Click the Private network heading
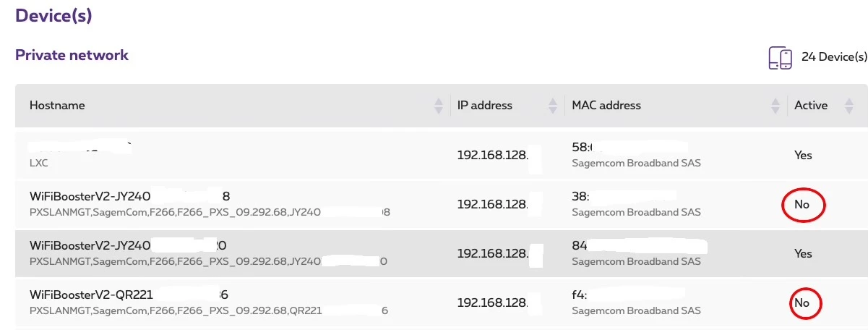Viewport: 868px width, 330px height. pyautogui.click(x=72, y=55)
